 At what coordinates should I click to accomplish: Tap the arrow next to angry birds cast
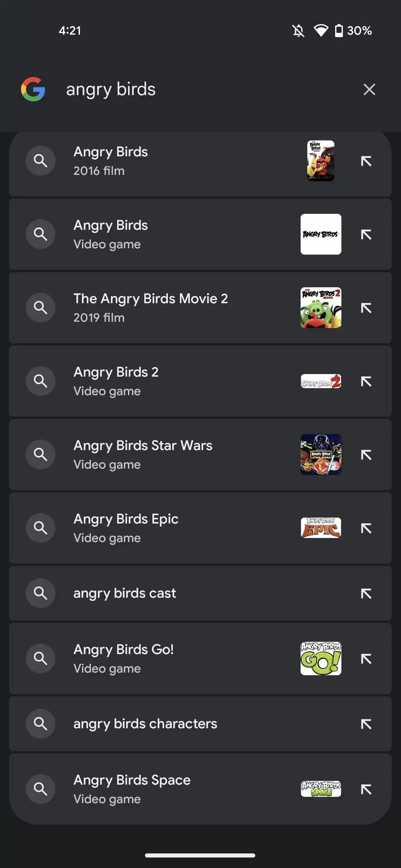[x=366, y=594]
